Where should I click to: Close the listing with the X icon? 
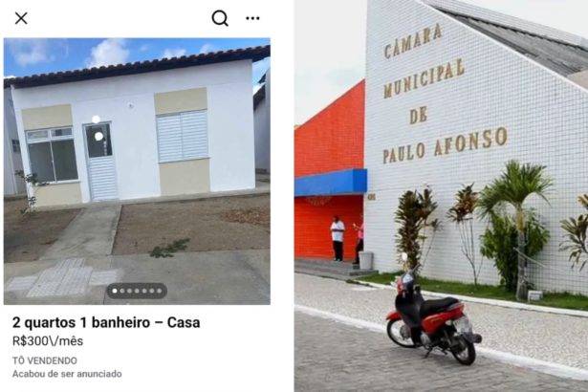[21, 18]
